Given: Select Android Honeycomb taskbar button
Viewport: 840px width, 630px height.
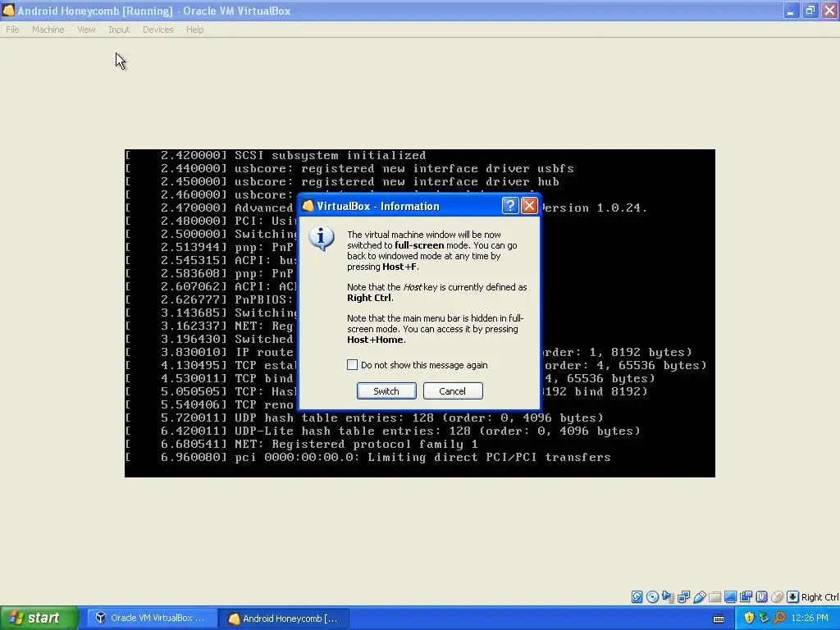Looking at the screenshot, I should click(x=285, y=619).
